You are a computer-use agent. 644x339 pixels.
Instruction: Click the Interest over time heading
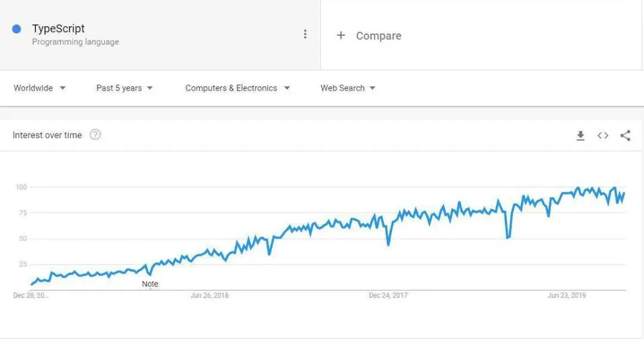tap(47, 135)
